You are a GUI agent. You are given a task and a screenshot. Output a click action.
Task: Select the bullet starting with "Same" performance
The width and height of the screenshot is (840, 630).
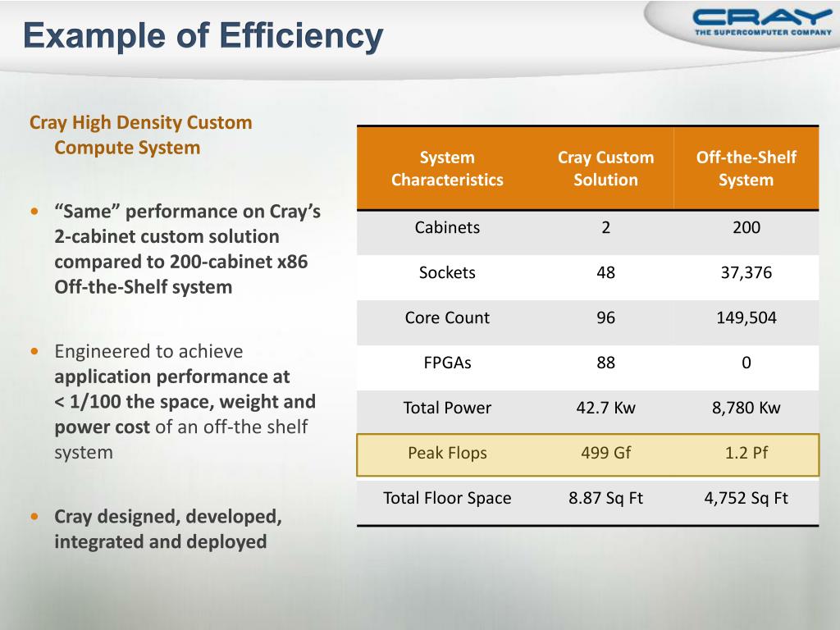(187, 249)
